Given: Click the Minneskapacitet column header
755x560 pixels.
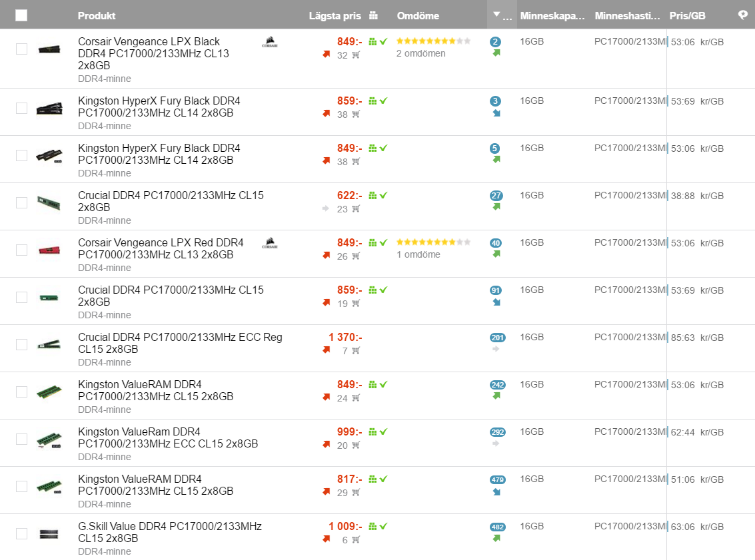Looking at the screenshot, I should click(x=552, y=15).
